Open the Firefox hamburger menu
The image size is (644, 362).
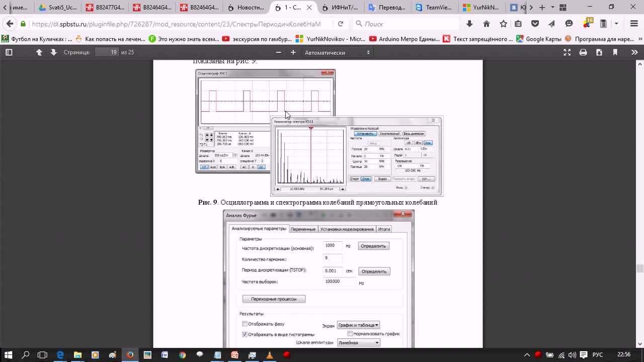634,24
